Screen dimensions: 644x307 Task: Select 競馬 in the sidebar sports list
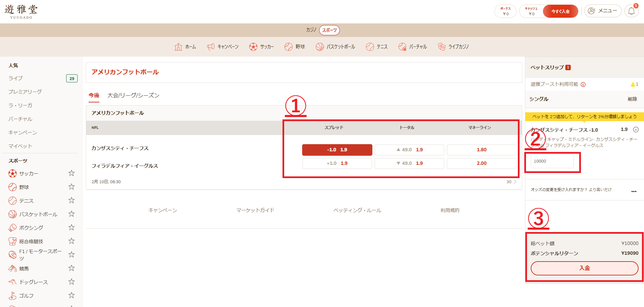click(19, 269)
